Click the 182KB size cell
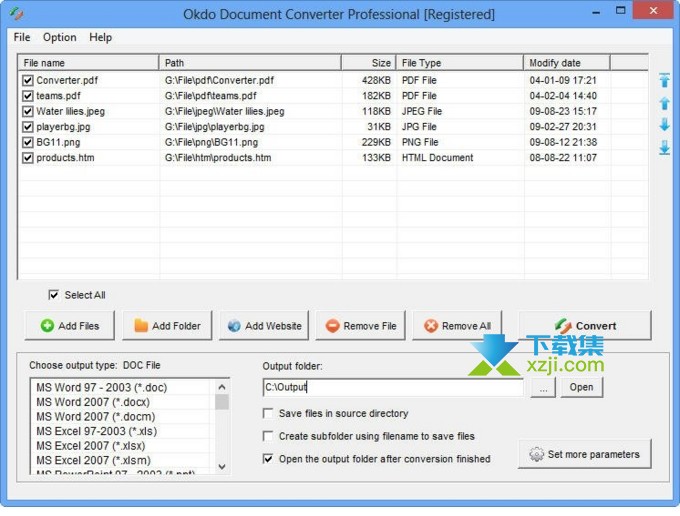This screenshot has height=516, width=680. pos(376,96)
